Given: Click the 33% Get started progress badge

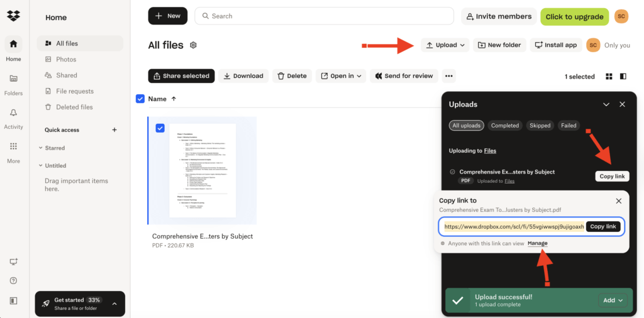Looking at the screenshot, I should (x=94, y=300).
